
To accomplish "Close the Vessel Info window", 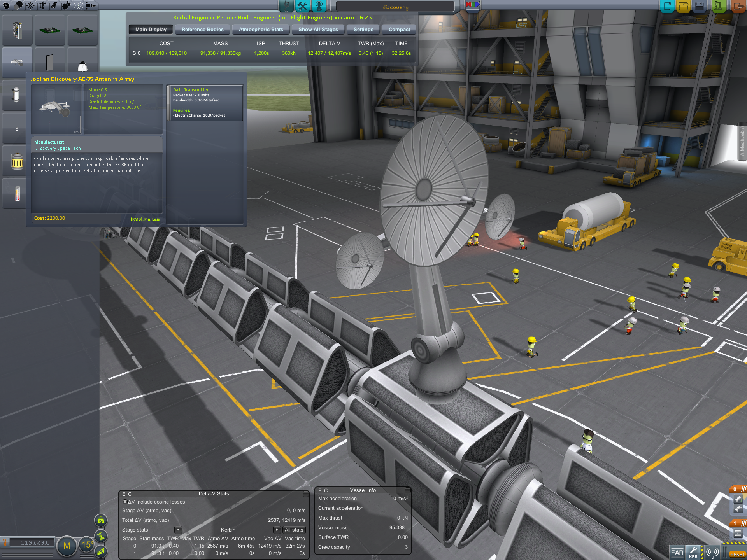I will click(x=407, y=490).
